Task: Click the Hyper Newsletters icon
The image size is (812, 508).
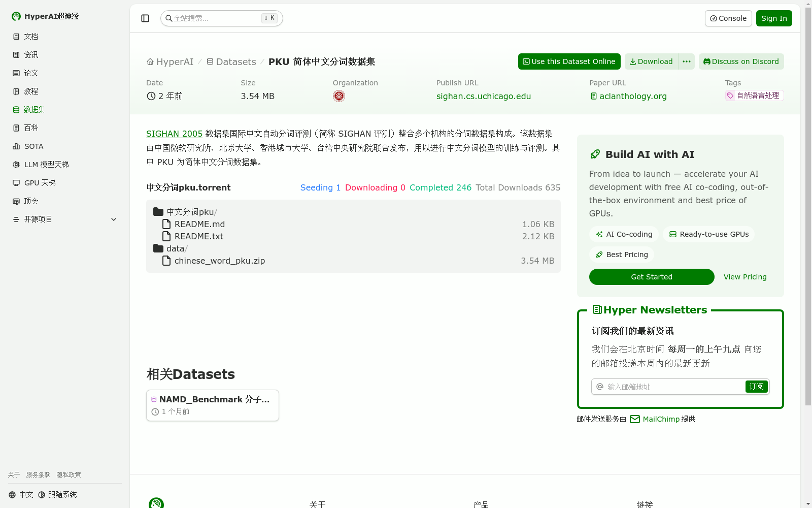Action: click(x=597, y=309)
